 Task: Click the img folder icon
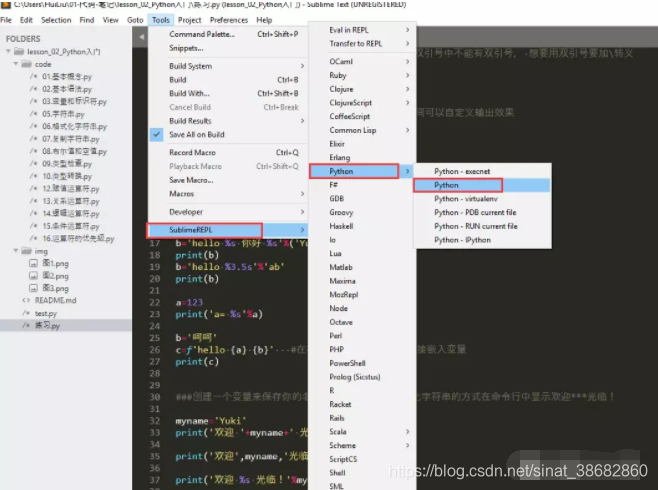[26, 251]
